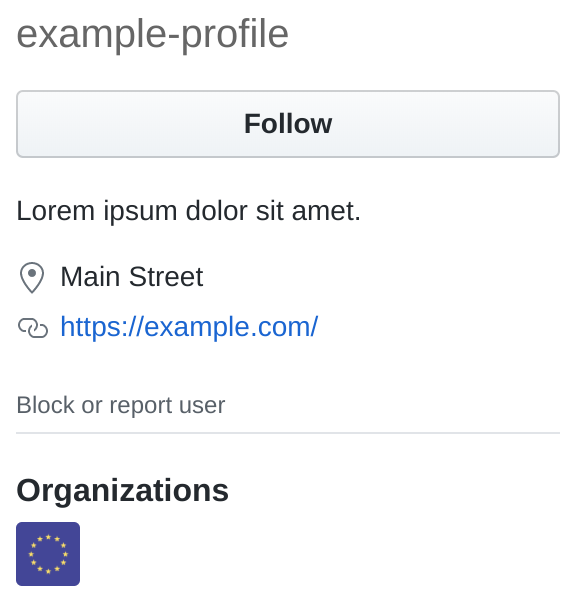Click the location pin icon
Image resolution: width=574 pixels, height=598 pixels.
coord(32,277)
